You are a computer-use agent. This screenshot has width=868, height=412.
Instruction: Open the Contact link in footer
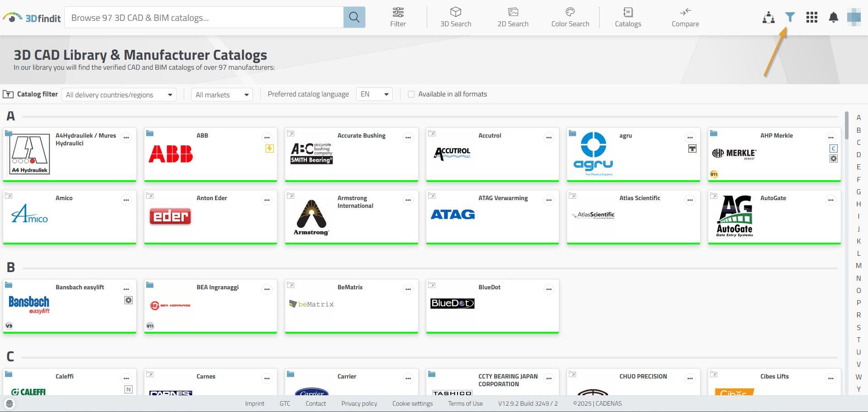tap(315, 403)
